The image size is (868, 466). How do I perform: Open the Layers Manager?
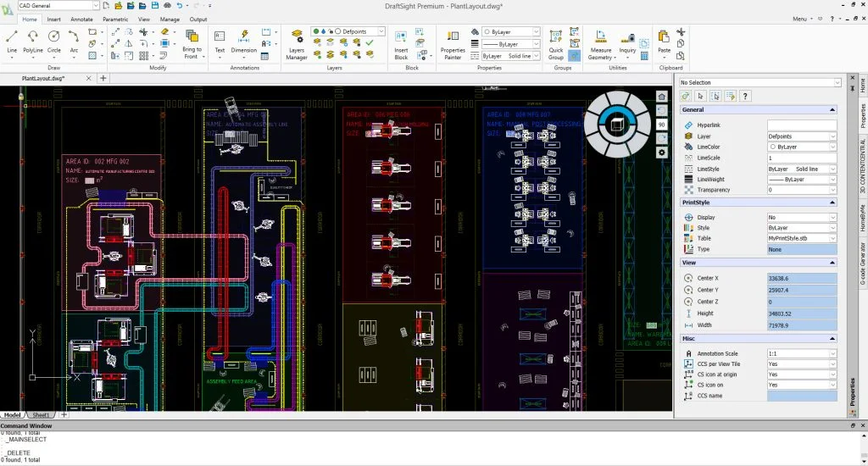click(x=297, y=44)
